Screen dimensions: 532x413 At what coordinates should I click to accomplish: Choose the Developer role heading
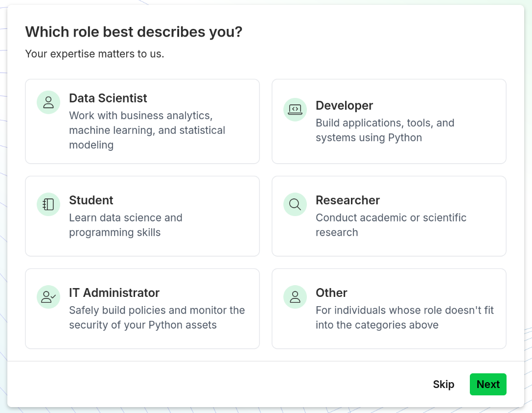(344, 106)
